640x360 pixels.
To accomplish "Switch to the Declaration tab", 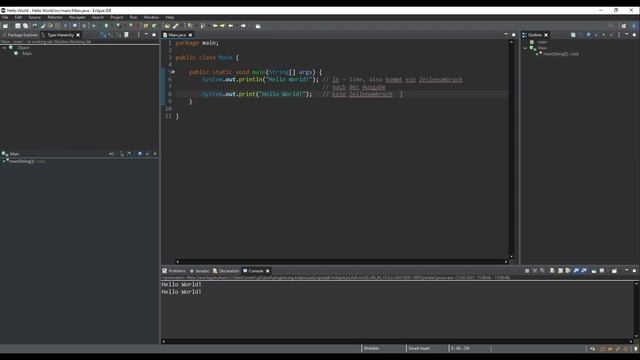I will [x=226, y=271].
